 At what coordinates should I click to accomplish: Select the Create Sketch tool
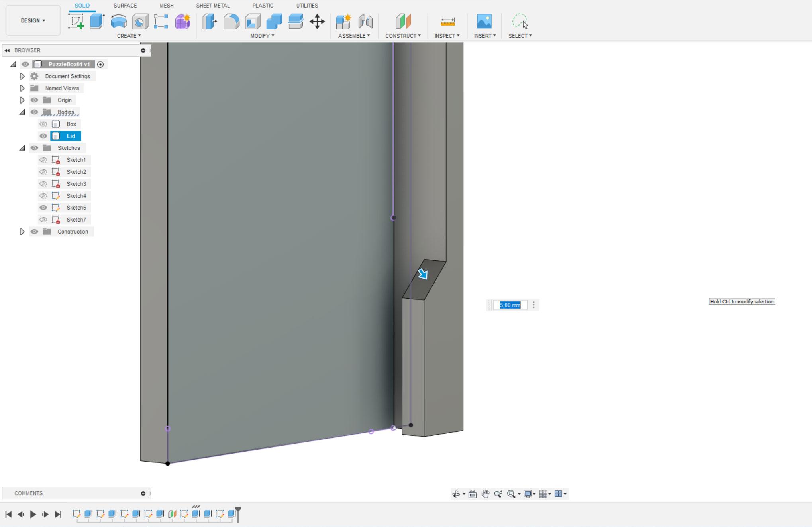(76, 21)
